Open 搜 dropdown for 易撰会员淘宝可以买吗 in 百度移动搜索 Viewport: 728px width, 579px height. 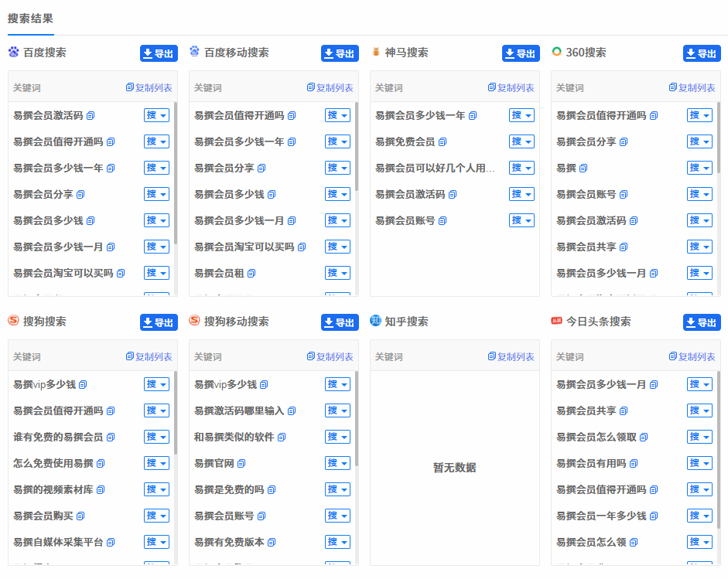(x=337, y=247)
